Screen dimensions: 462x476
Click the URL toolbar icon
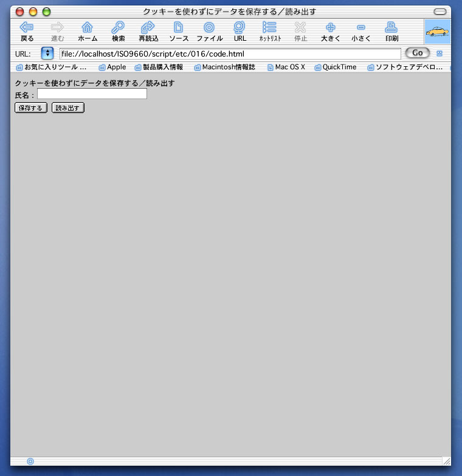[x=240, y=30]
